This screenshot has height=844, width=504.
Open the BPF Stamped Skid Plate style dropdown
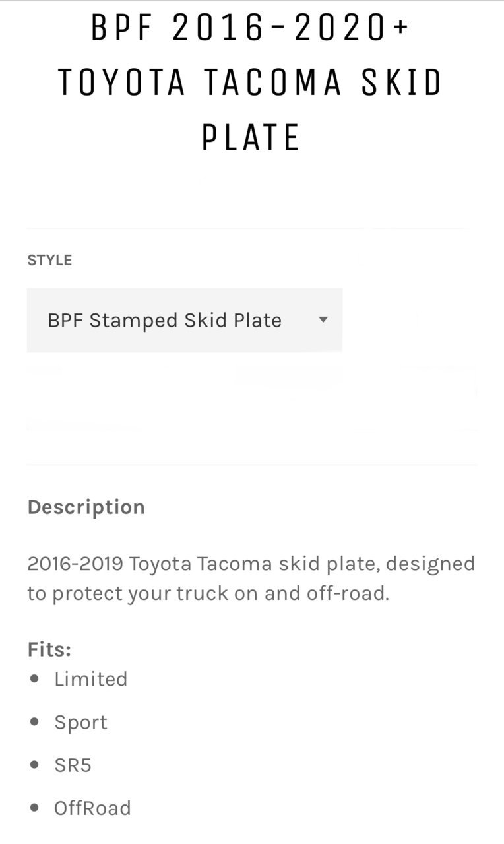coord(184,320)
